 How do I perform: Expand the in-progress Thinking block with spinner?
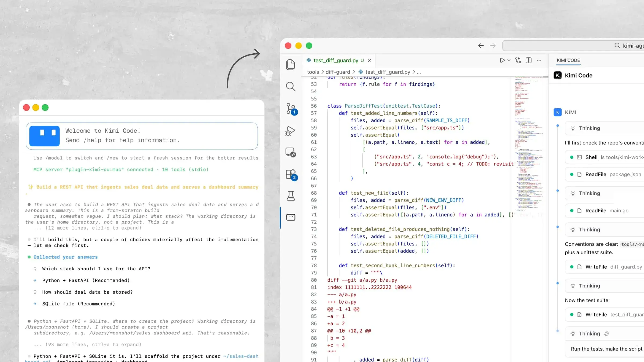(x=604, y=334)
